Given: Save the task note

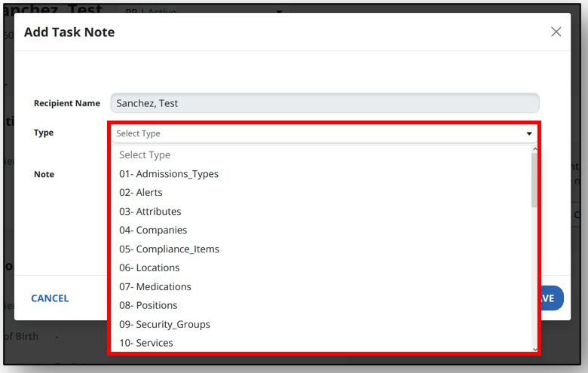Looking at the screenshot, I should (551, 298).
